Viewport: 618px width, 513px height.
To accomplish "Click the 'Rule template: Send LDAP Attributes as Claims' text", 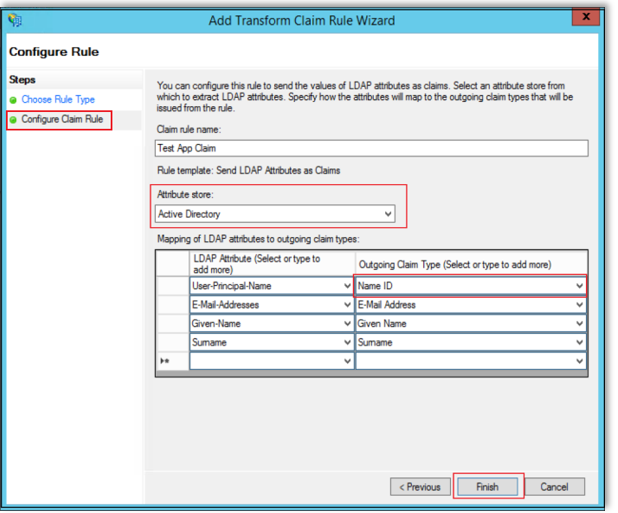I will (248, 171).
